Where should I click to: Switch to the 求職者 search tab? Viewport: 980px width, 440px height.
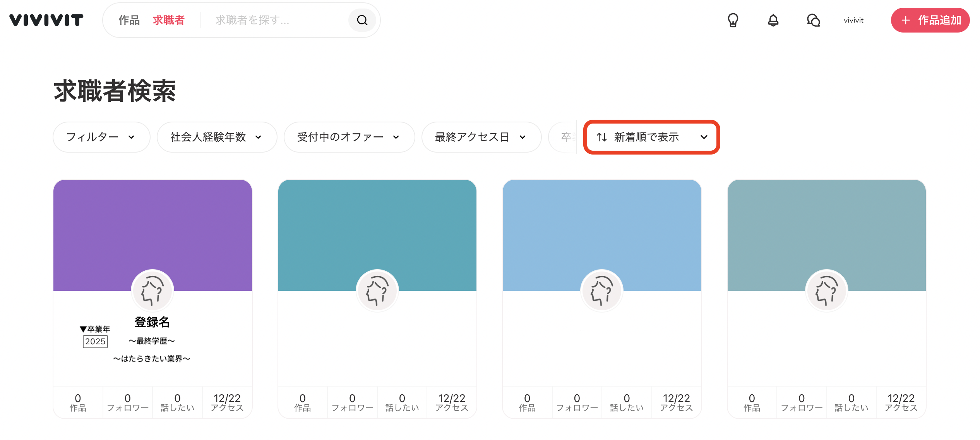[x=169, y=20]
